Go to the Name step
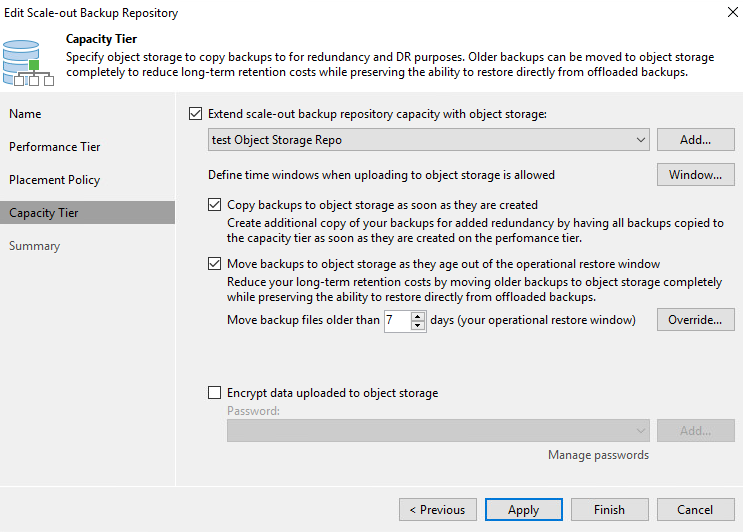This screenshot has height=532, width=743. point(26,114)
